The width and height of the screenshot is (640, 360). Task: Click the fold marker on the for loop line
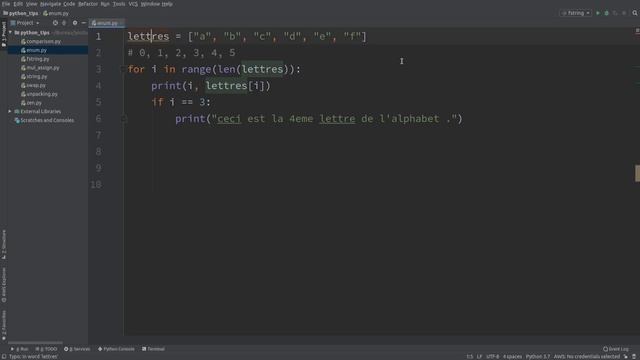click(x=123, y=69)
